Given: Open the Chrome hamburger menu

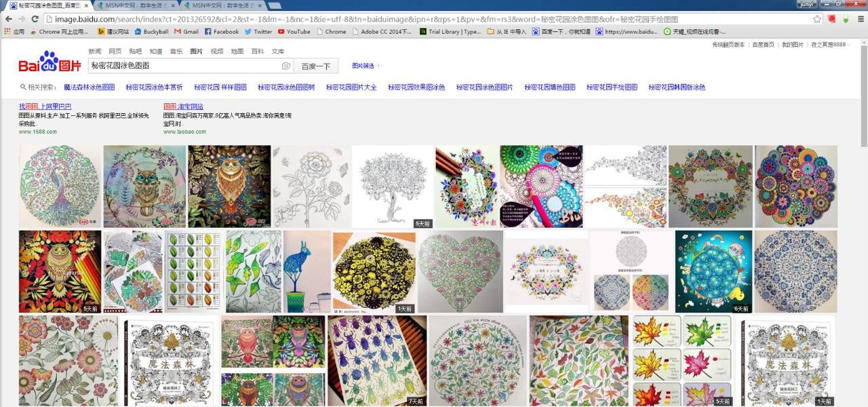Looking at the screenshot, I should pyautogui.click(x=859, y=20).
